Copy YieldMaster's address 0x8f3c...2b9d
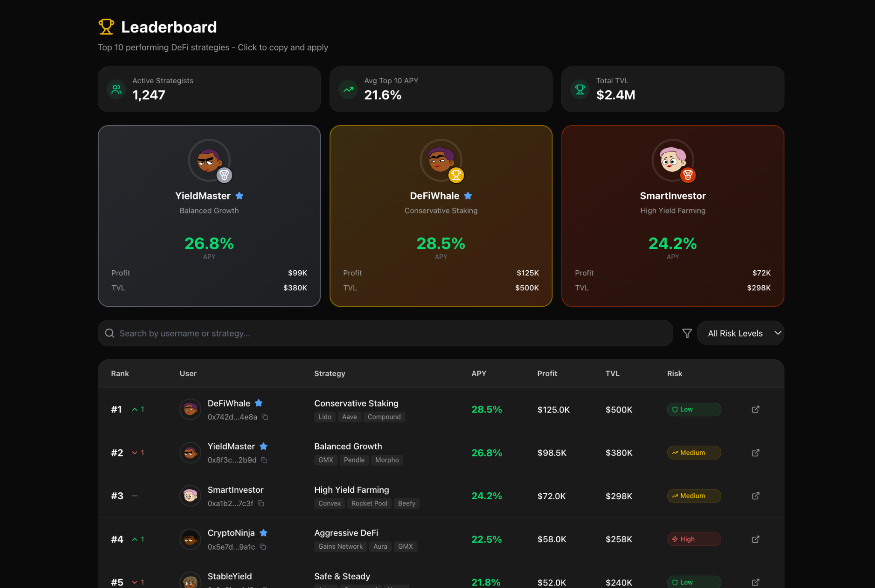The image size is (875, 588). tap(264, 460)
